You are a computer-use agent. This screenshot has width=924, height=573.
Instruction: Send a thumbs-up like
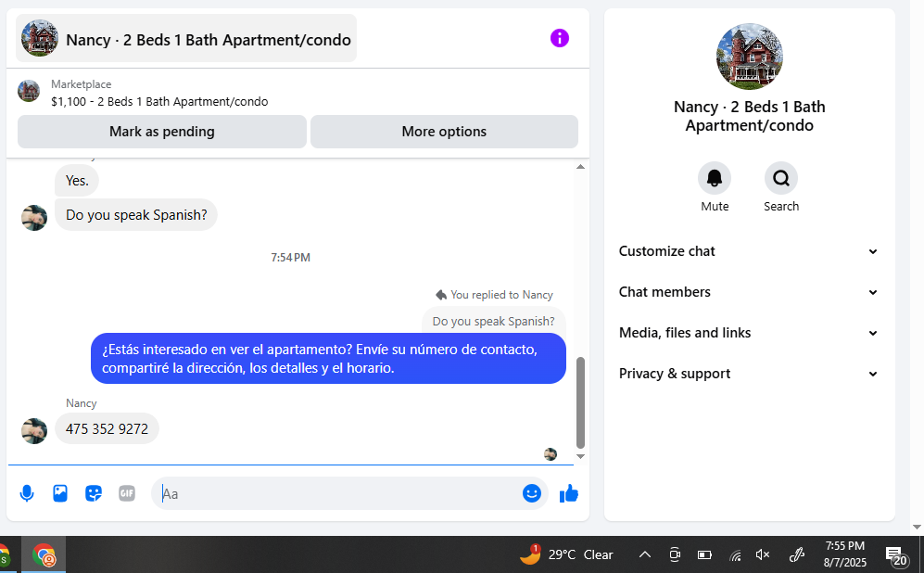tap(569, 493)
